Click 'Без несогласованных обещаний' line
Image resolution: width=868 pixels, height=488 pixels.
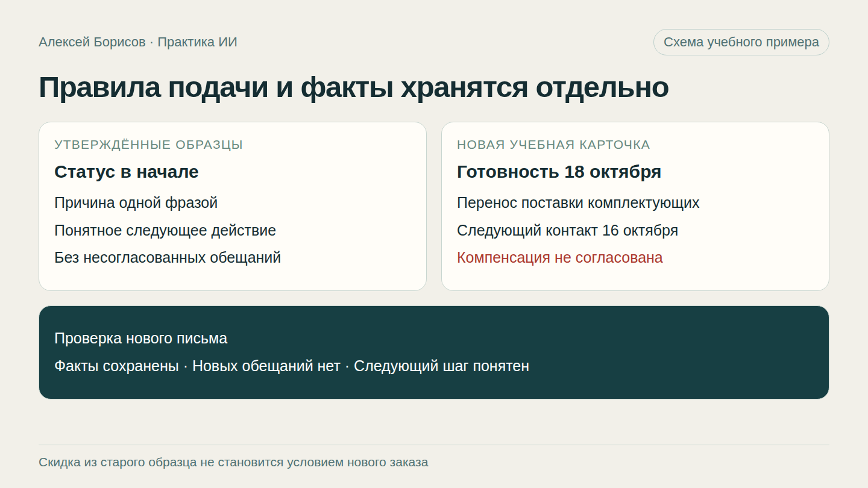168,258
